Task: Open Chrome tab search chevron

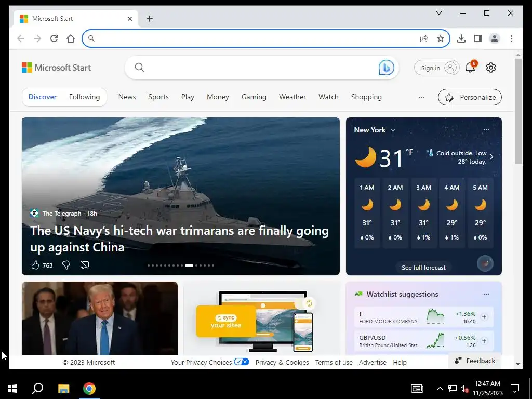Action: click(x=438, y=13)
